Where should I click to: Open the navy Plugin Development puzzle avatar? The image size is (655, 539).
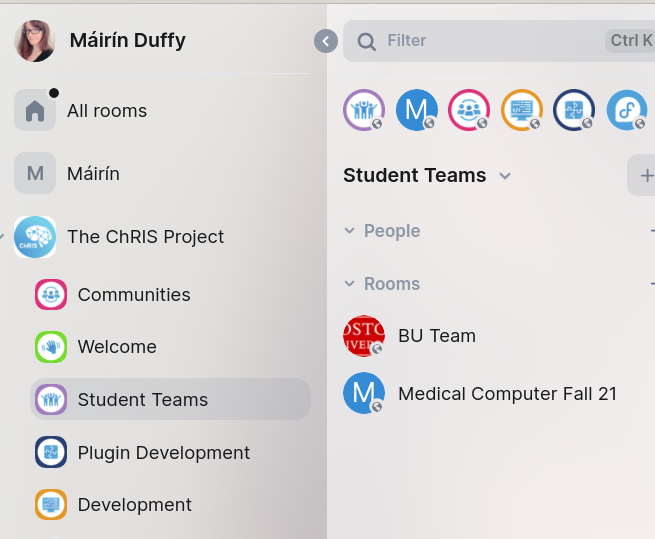pos(574,110)
